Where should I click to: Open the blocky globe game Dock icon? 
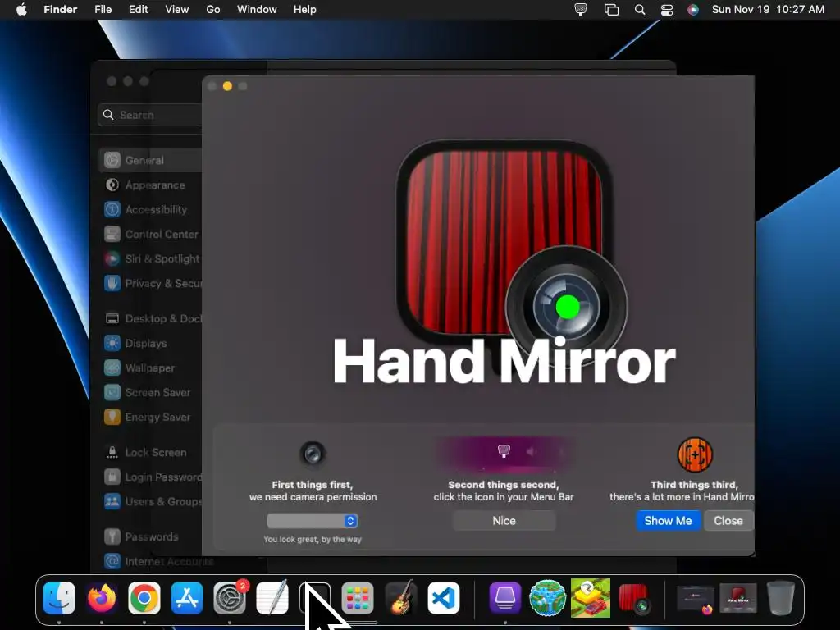547,597
